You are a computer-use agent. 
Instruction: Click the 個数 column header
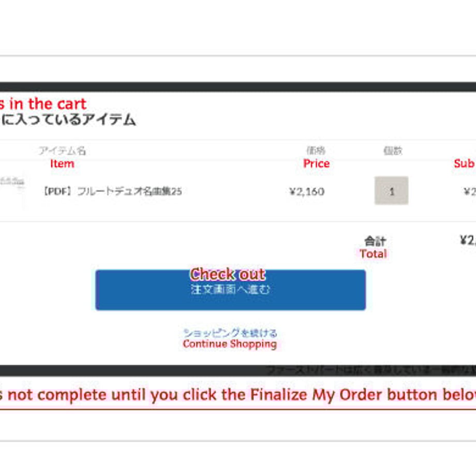coord(393,150)
